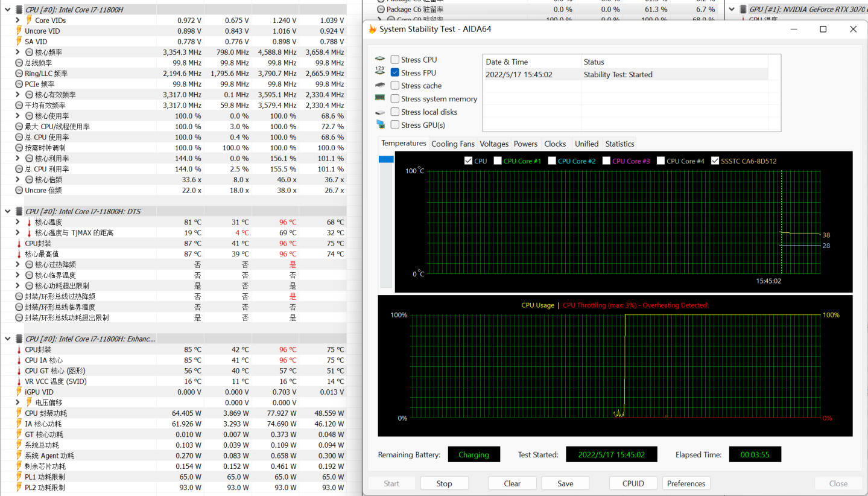This screenshot has width=868, height=496.
Task: Click the lightning icon next to Core VIDs
Action: tap(29, 21)
